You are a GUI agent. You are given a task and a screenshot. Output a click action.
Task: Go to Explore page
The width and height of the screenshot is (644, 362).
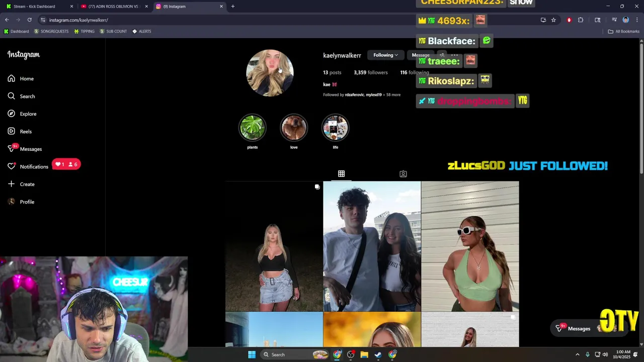(22, 114)
